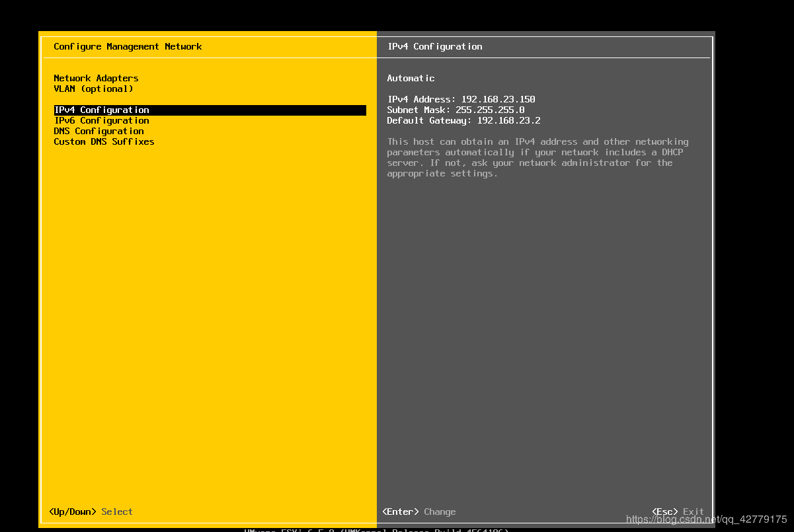
Task: Click the Configure Management Network title
Action: tap(129, 46)
